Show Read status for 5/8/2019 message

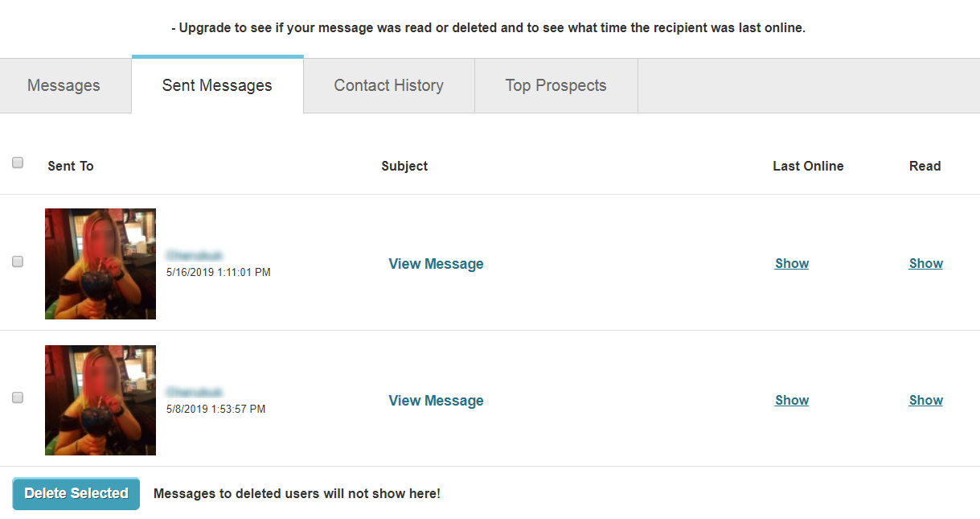tap(925, 401)
